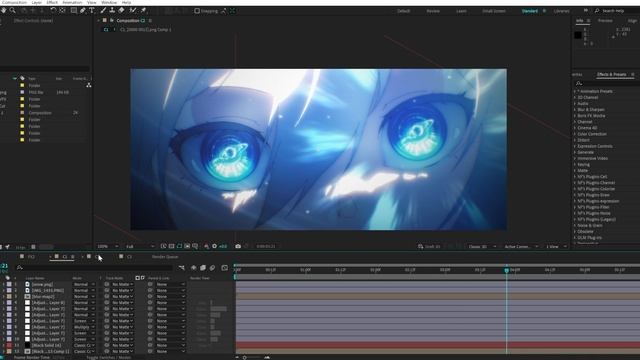Toggle motion blur switch in timeline
This screenshot has width=640, height=360.
(x=212, y=268)
